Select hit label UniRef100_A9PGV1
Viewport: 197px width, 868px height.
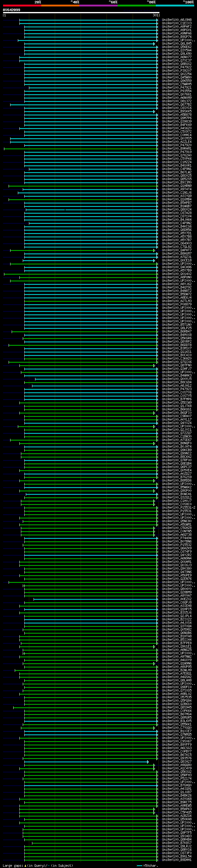click(x=177, y=30)
